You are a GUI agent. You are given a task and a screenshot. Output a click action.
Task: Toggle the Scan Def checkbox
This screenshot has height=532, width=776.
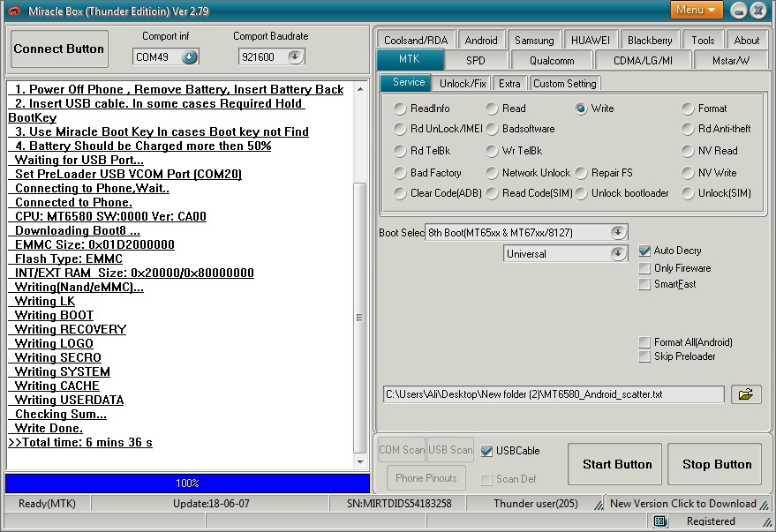coord(486,479)
